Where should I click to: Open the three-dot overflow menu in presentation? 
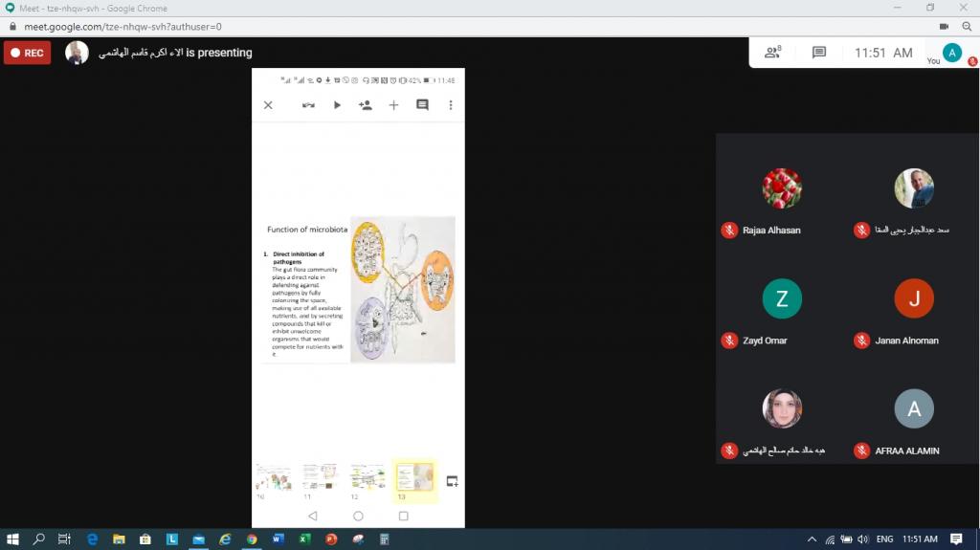(x=451, y=105)
